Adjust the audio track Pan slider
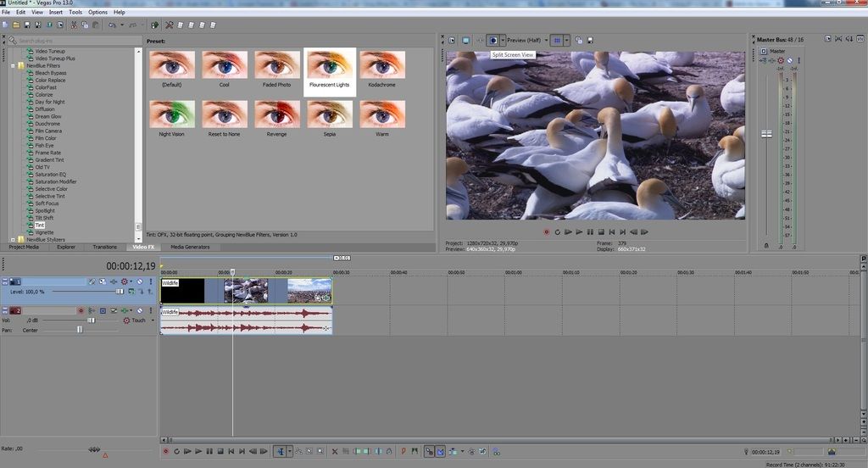868x468 pixels. pyautogui.click(x=80, y=330)
